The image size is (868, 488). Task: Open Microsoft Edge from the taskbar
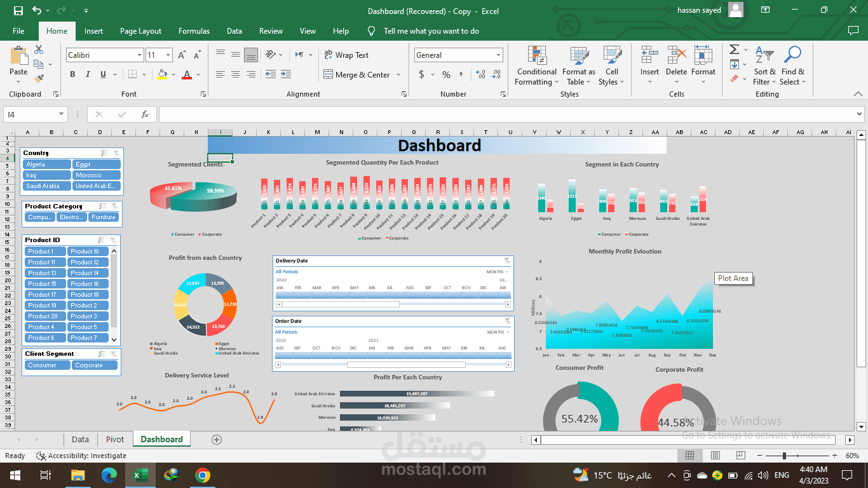[109, 475]
